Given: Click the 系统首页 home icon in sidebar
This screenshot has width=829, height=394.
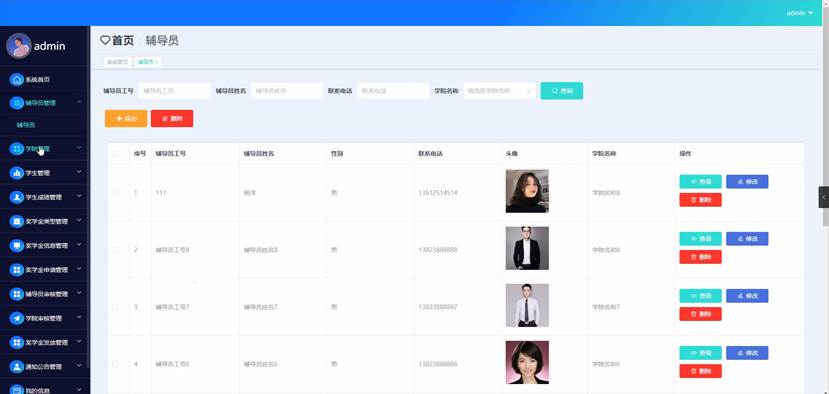Looking at the screenshot, I should pyautogui.click(x=17, y=80).
